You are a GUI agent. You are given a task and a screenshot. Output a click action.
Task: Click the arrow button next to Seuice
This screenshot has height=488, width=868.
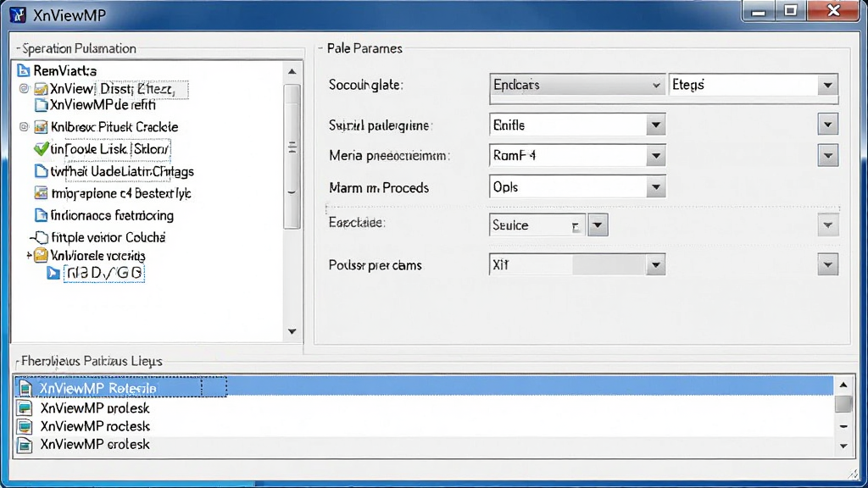point(598,225)
